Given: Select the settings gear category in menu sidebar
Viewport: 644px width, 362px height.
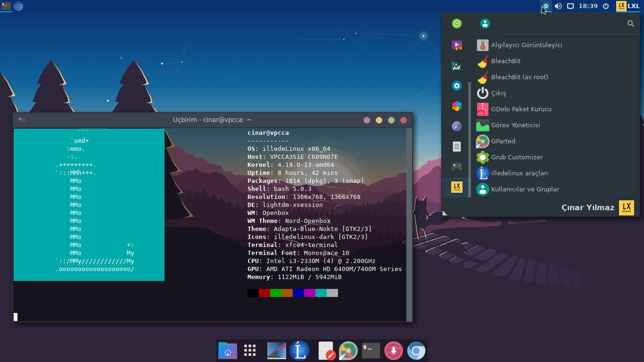Looking at the screenshot, I should [456, 86].
